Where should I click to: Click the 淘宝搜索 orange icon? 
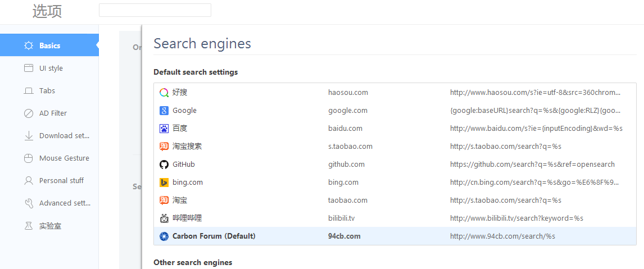(x=164, y=146)
